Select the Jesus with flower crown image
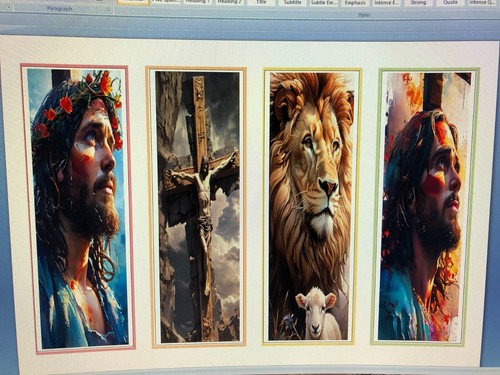 [78, 208]
